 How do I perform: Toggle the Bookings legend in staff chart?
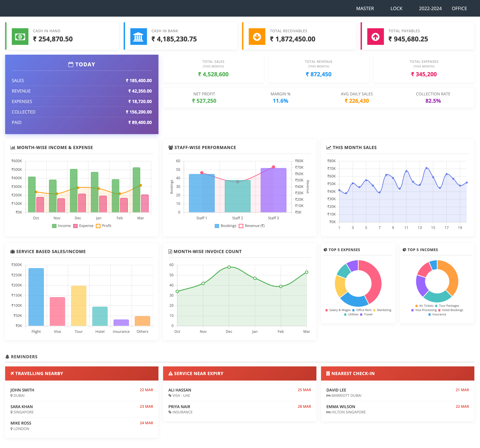(x=225, y=226)
